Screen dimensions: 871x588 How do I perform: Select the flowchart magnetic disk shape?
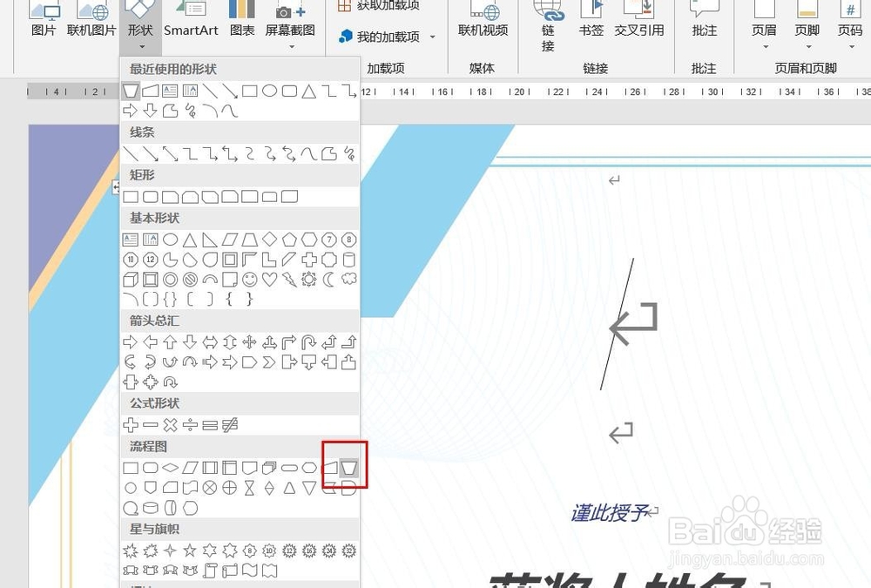150,508
